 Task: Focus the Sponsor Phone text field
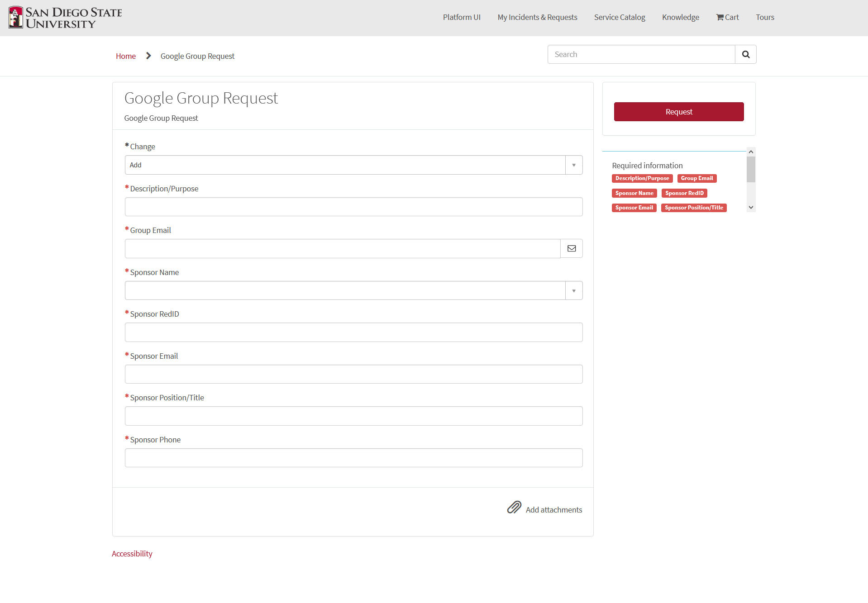pos(353,458)
